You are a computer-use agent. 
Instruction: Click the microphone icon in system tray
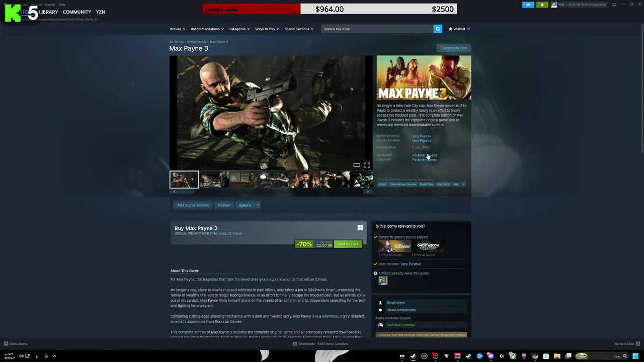(x=46, y=356)
